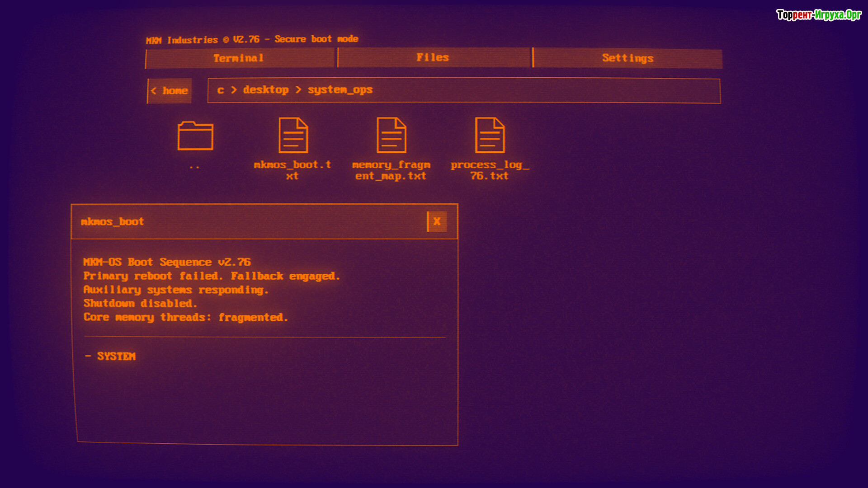Open the Settings tab

627,58
